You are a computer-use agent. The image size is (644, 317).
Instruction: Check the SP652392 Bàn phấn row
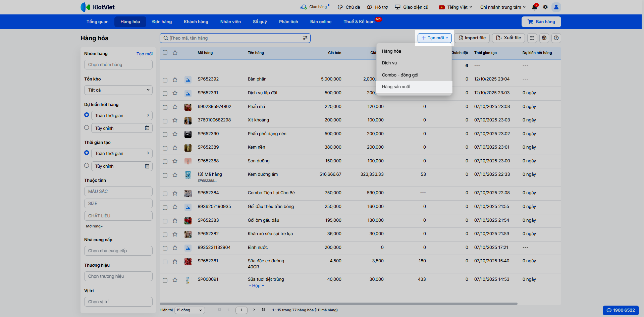[x=165, y=80]
